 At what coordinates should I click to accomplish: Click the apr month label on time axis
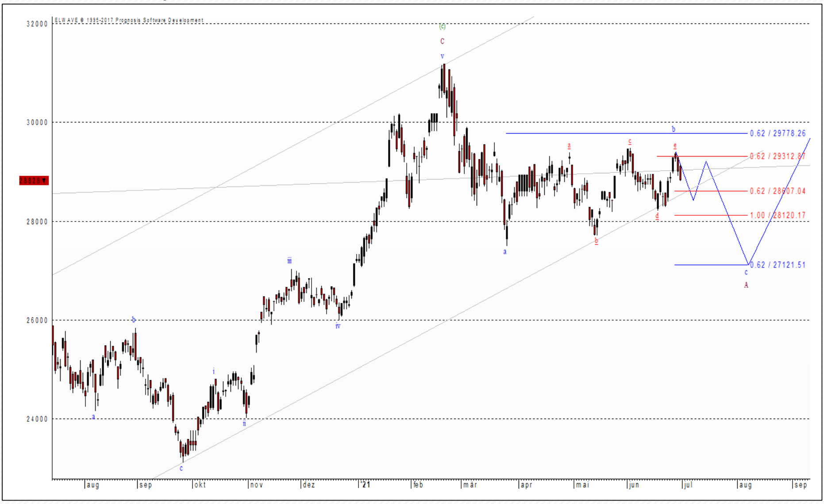click(x=526, y=485)
